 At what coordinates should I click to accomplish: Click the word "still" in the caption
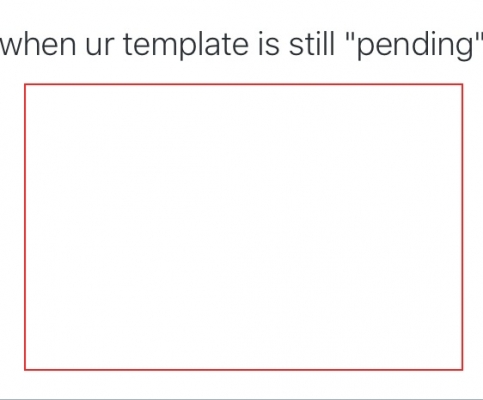[311, 44]
